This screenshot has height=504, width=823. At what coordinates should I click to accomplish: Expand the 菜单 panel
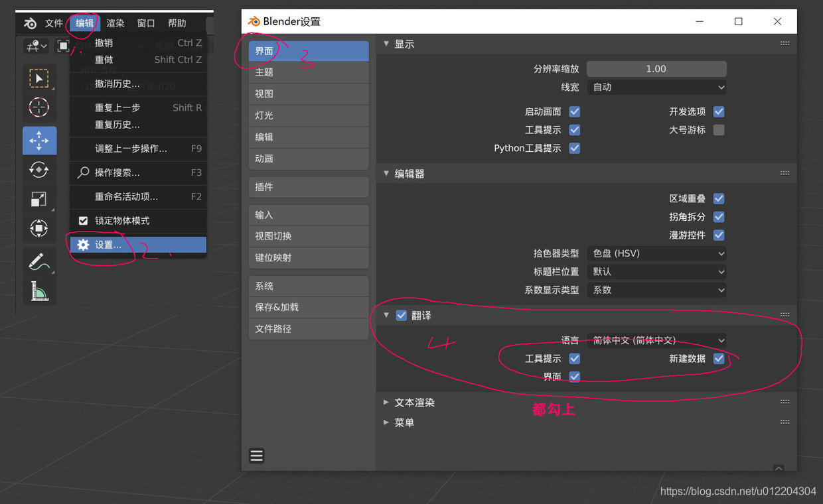(x=386, y=422)
